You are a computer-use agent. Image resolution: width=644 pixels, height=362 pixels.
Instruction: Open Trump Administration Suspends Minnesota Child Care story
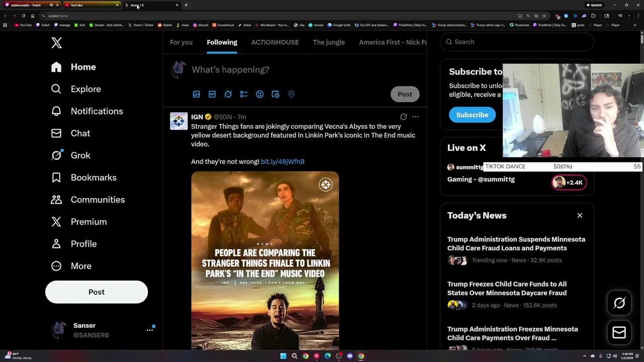[x=516, y=244]
